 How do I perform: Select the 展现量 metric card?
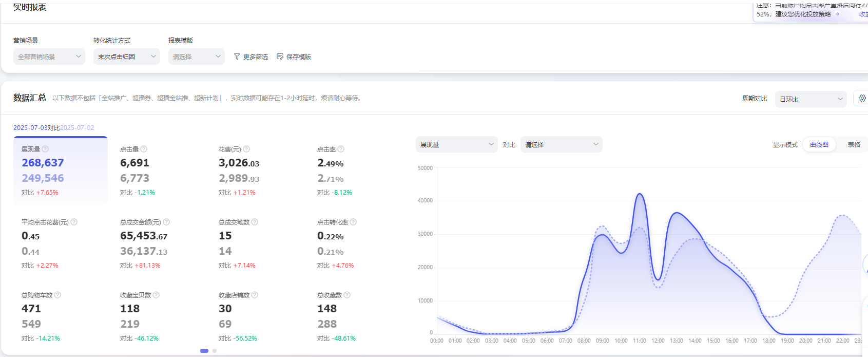[61, 171]
